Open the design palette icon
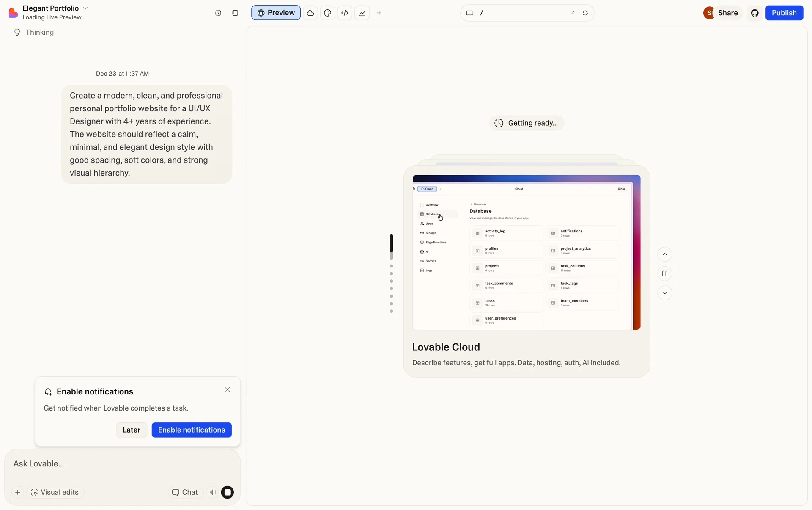This screenshot has width=812, height=510. pos(327,13)
